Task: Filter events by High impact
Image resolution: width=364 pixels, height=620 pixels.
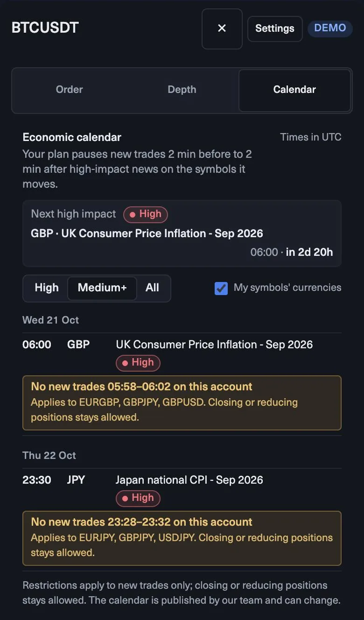Action: (47, 288)
